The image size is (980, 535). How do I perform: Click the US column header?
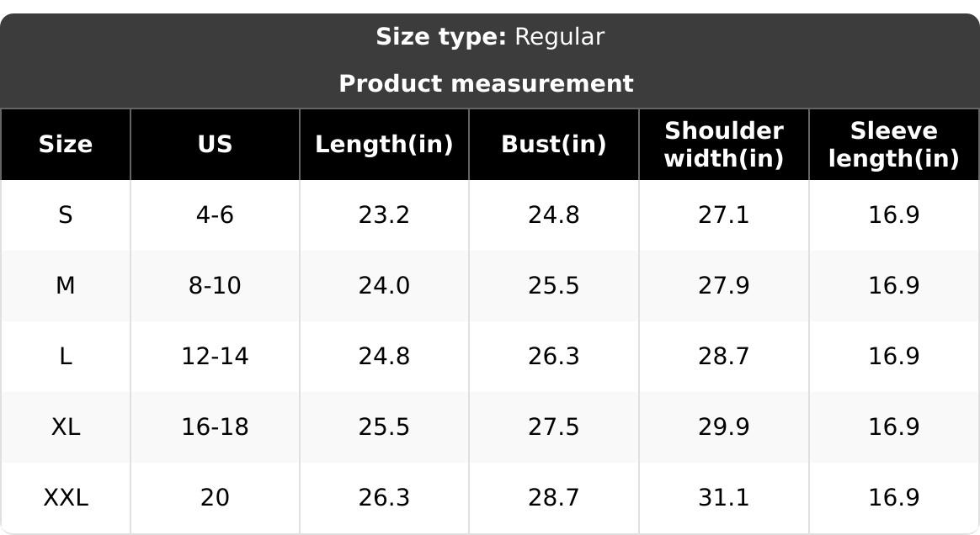215,144
